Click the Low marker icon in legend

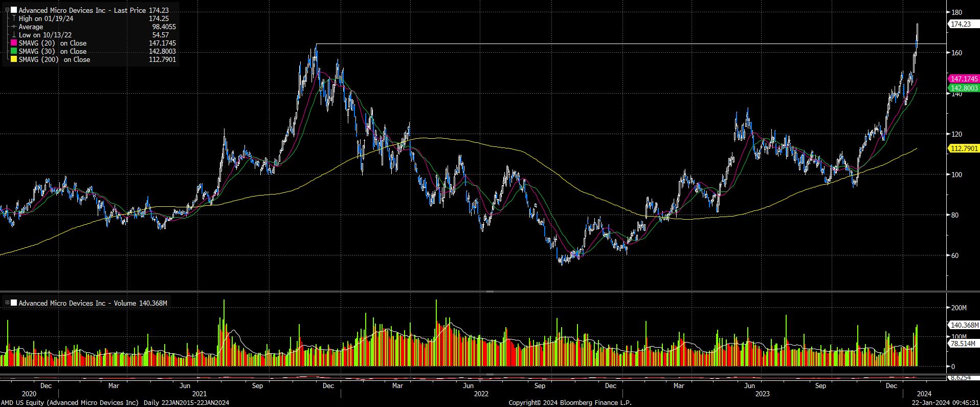tap(14, 35)
